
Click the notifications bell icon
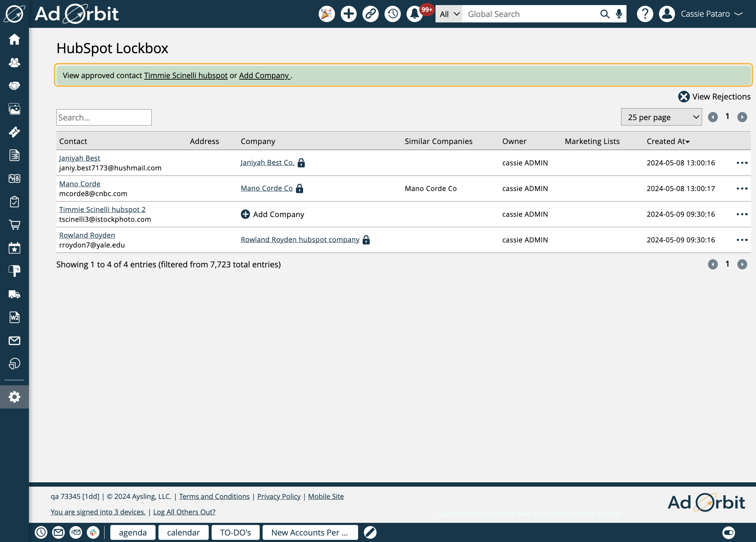click(416, 14)
